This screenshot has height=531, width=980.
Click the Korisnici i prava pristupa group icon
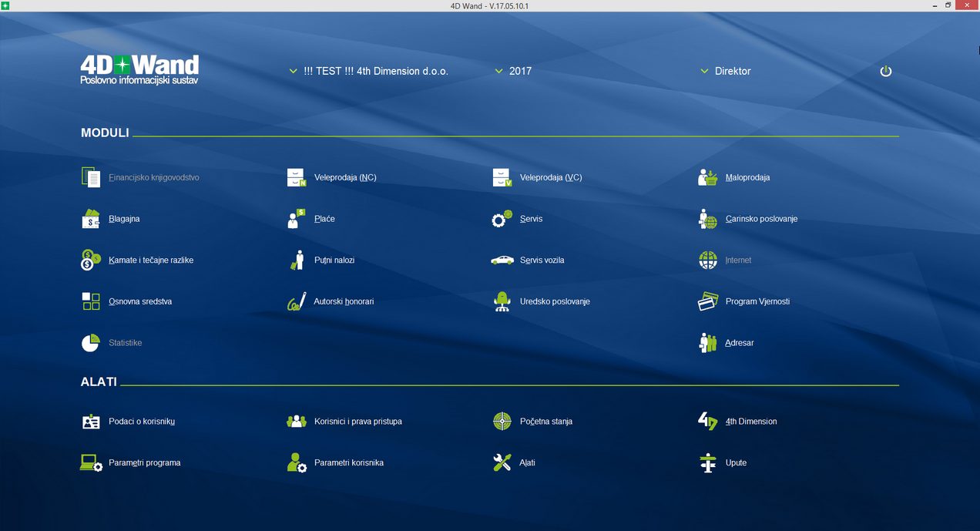tap(297, 422)
